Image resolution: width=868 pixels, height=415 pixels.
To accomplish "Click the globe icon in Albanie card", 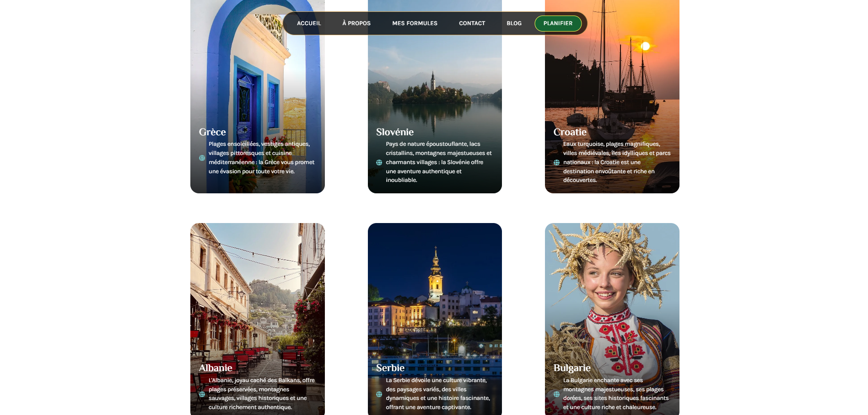I will click(x=202, y=394).
